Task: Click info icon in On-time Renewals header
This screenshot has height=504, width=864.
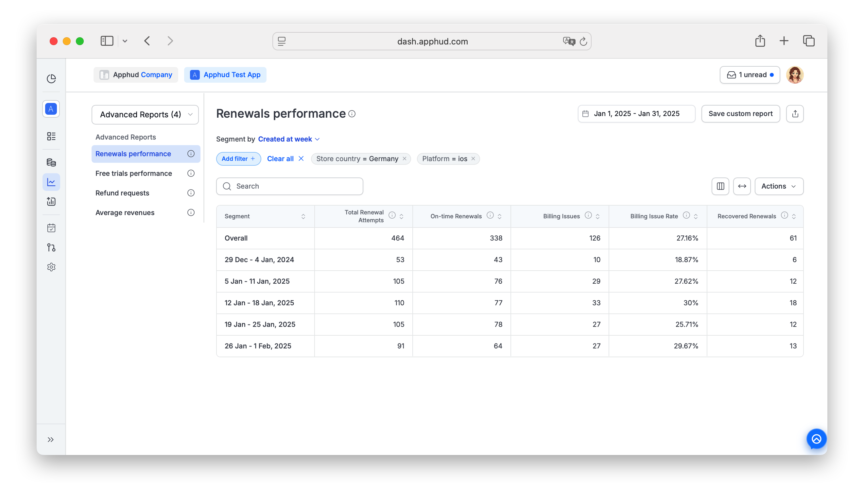Action: 490,215
